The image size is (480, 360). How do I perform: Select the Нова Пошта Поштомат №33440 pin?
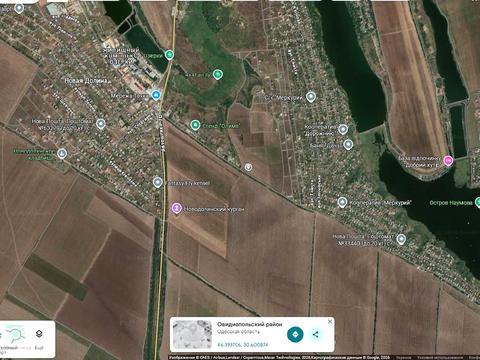[x=401, y=239]
